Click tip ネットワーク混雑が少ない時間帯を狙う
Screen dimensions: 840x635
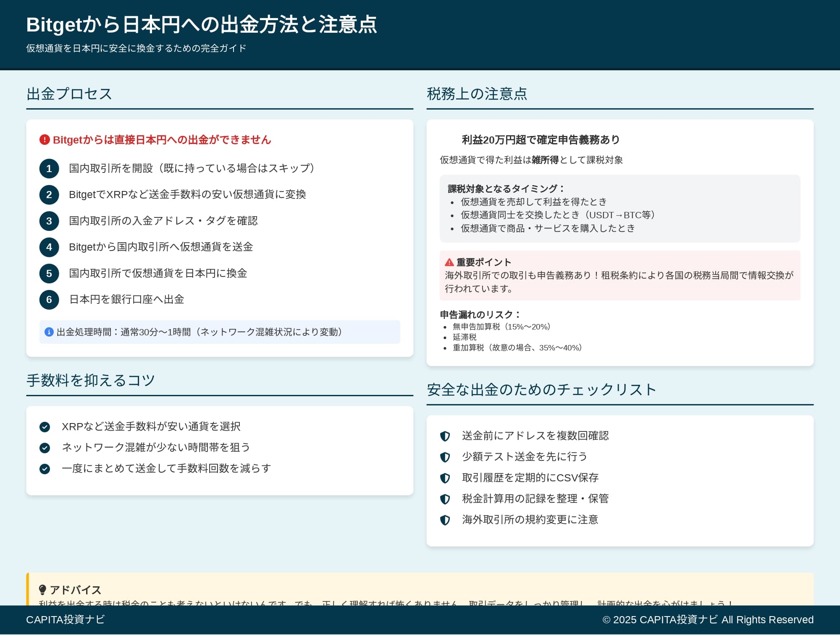156,447
